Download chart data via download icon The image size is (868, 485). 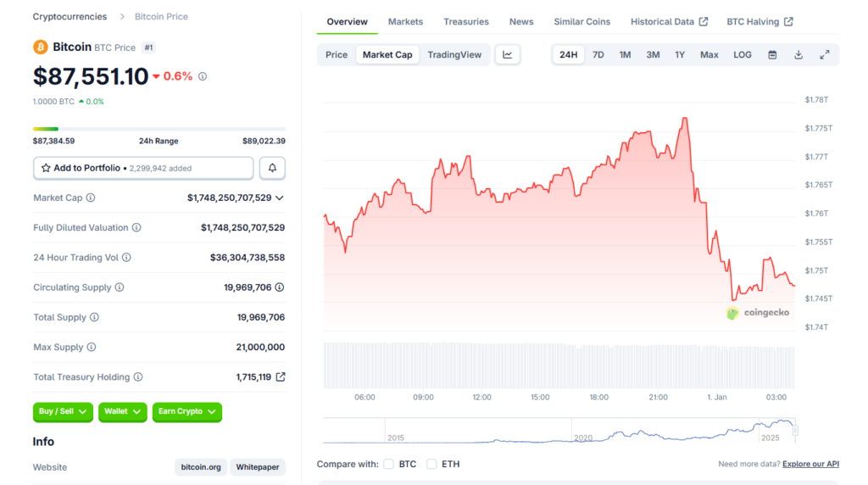tap(798, 55)
